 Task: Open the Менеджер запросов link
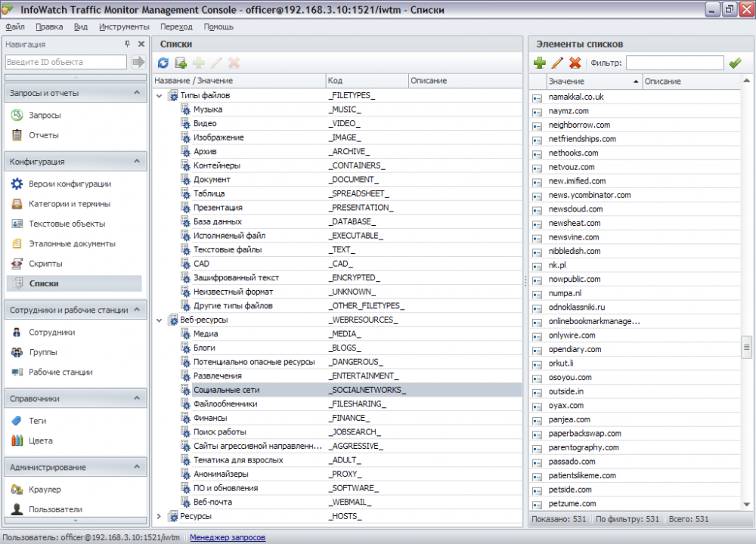(x=228, y=537)
